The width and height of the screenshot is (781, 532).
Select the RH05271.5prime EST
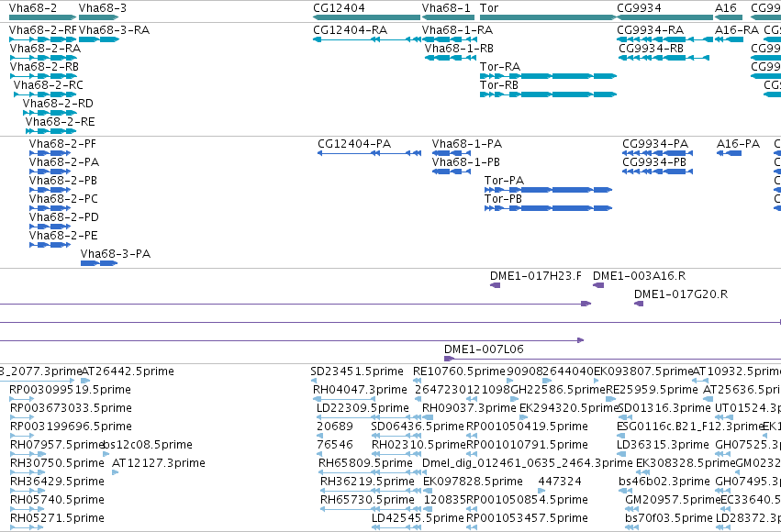[x=27, y=527]
